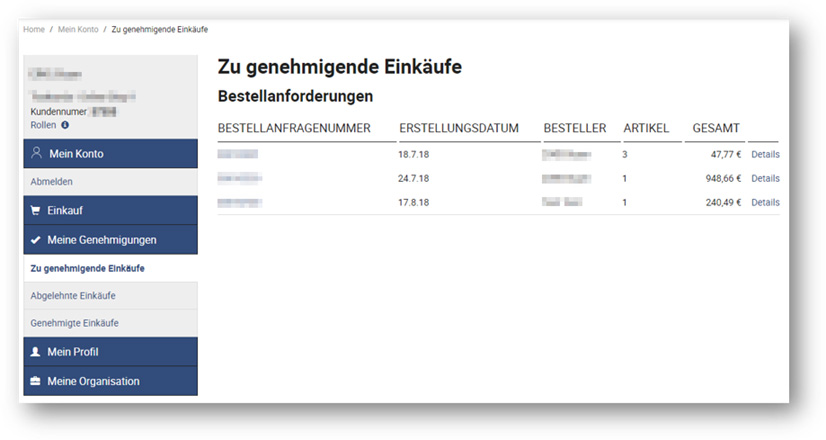Go to Home in the breadcrumb
Image resolution: width=826 pixels, height=440 pixels.
point(34,30)
